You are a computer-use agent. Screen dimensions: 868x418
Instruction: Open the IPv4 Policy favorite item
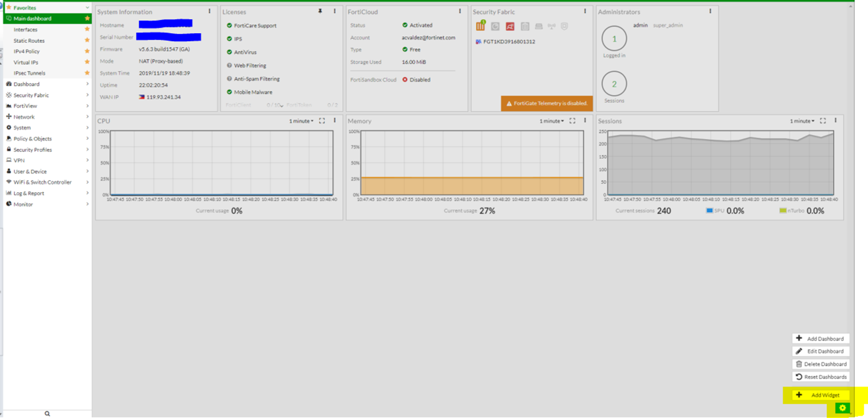click(x=26, y=52)
